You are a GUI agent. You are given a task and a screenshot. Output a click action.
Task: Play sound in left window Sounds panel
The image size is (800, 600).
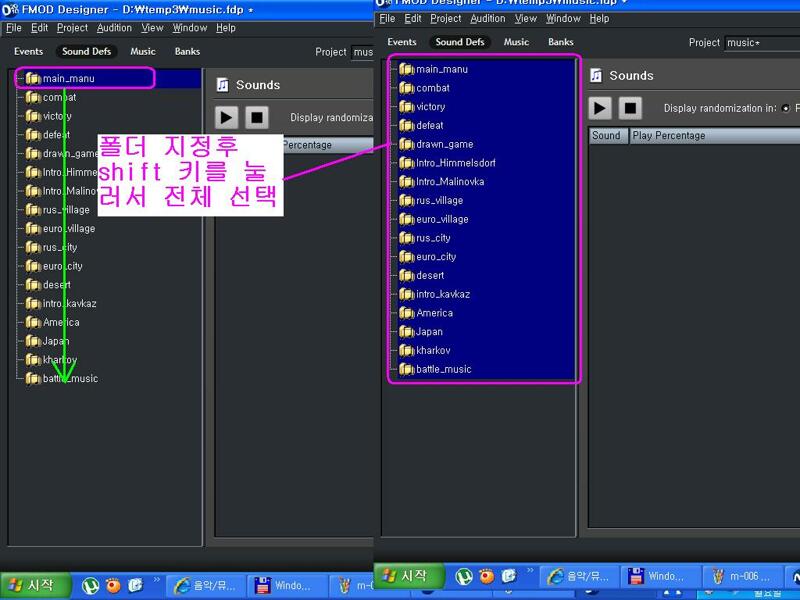226,117
